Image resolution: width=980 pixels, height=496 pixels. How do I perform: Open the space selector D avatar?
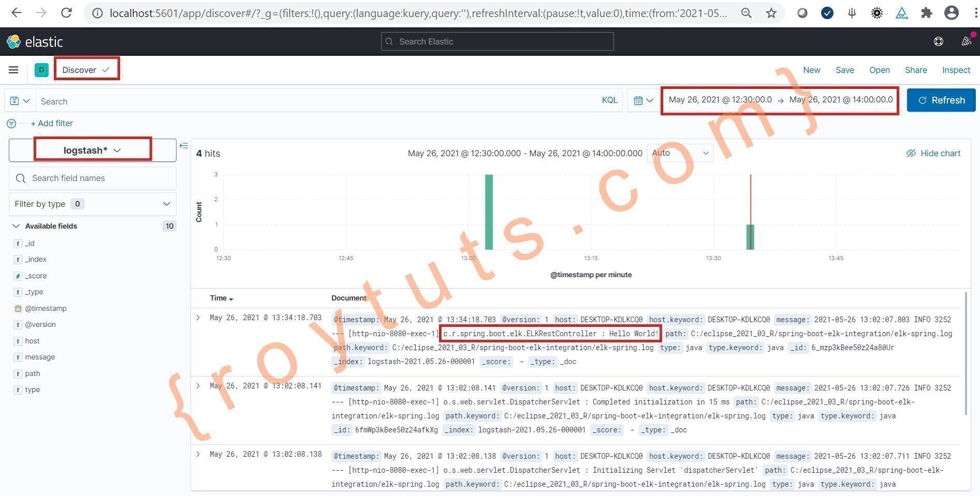pyautogui.click(x=41, y=70)
